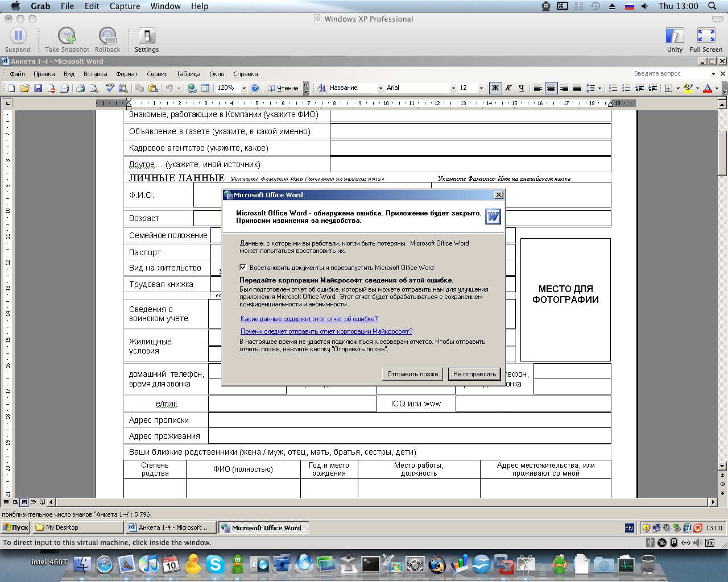
Task: Open the Arial font dropdown
Action: pos(453,88)
